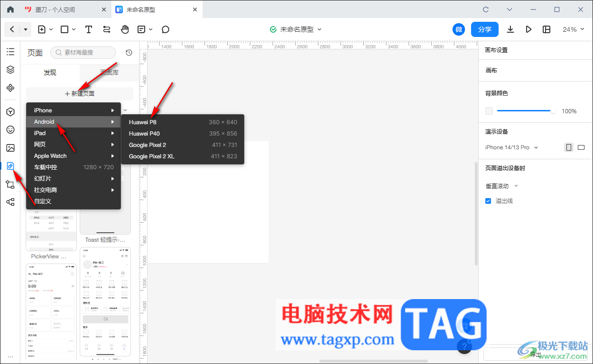Select the connector line tool
Image resolution: width=593 pixels, height=364 pixels.
pyautogui.click(x=107, y=29)
